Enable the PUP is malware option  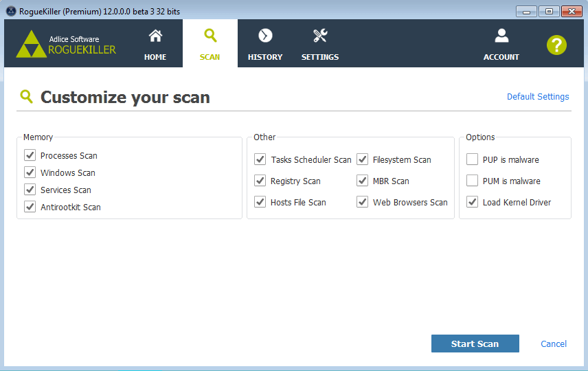(472, 160)
